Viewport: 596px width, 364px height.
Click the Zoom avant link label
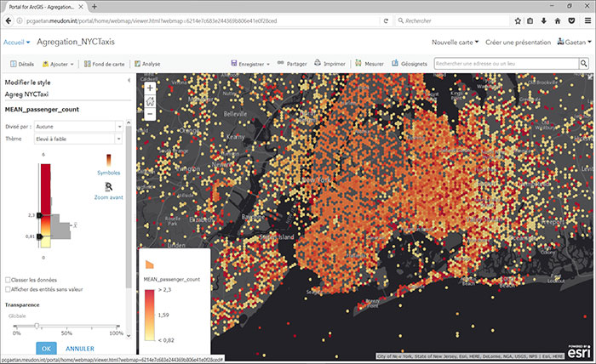click(109, 197)
